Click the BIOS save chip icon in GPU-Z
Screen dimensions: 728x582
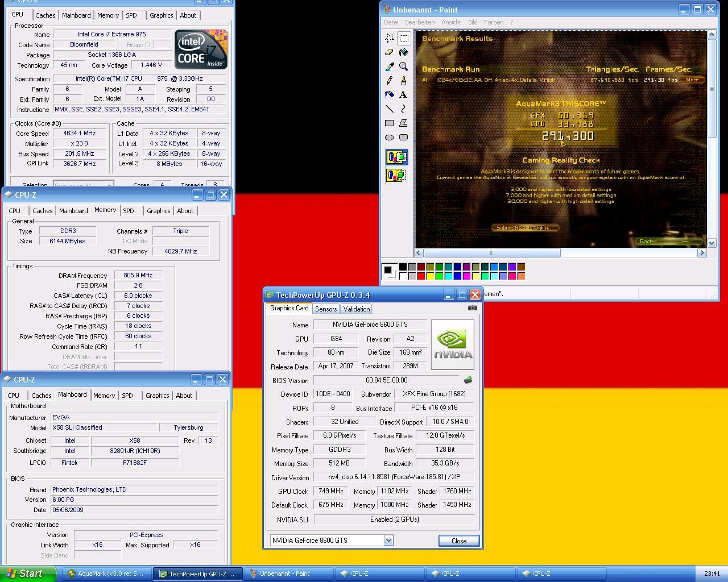click(x=468, y=380)
